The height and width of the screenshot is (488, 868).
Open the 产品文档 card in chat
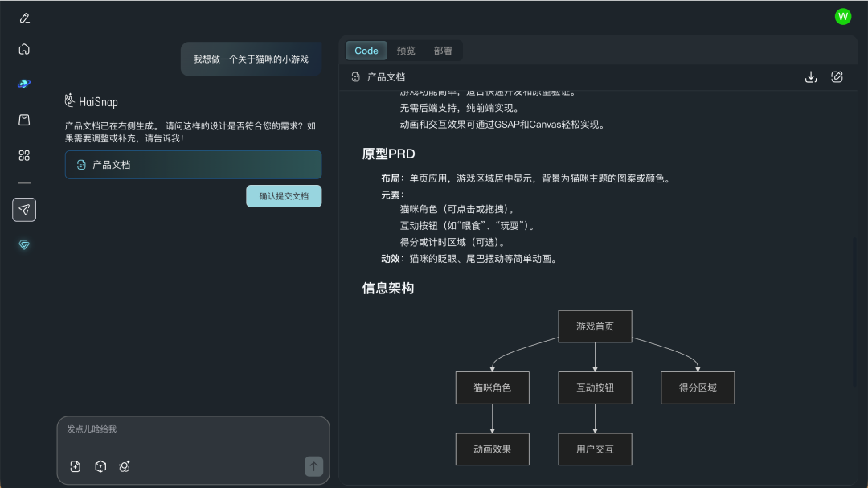[x=193, y=165]
